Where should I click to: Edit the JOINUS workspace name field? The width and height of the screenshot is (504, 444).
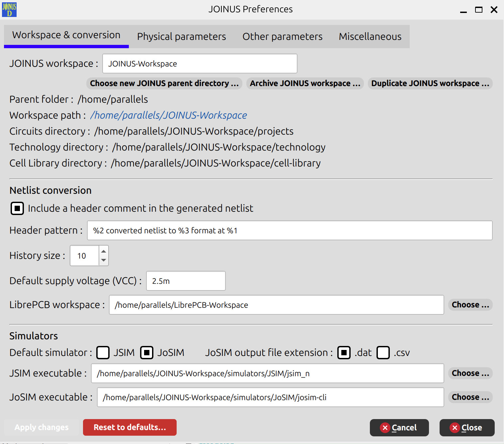(200, 63)
